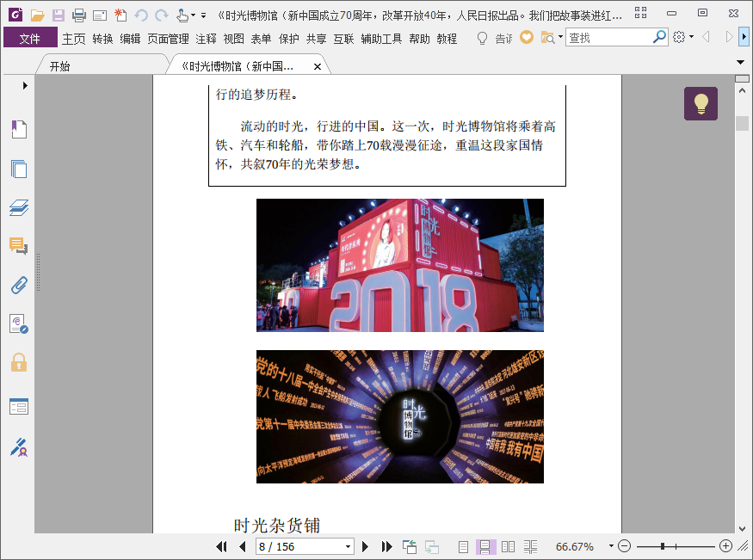Open the 辅助工具 ribbon tab
The image size is (753, 560).
click(x=381, y=39)
